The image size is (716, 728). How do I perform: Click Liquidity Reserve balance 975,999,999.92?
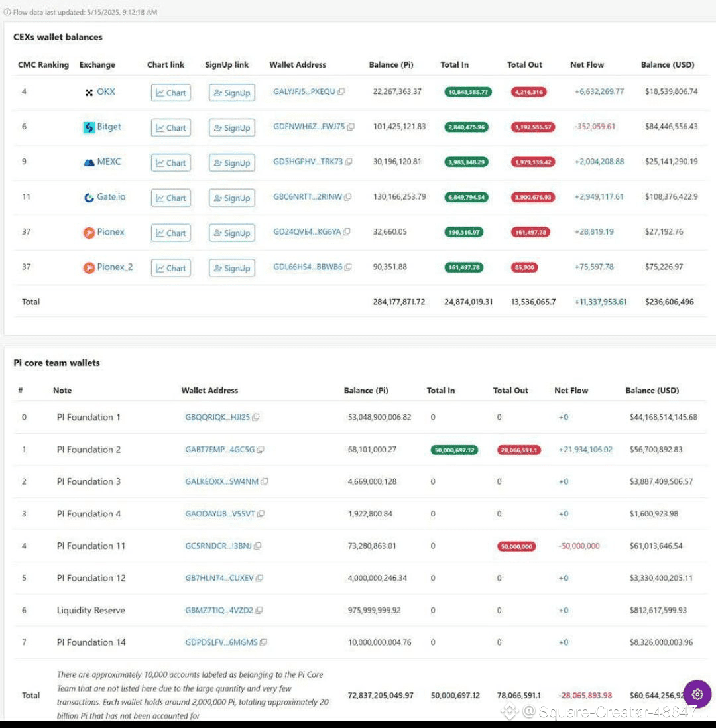(x=375, y=610)
